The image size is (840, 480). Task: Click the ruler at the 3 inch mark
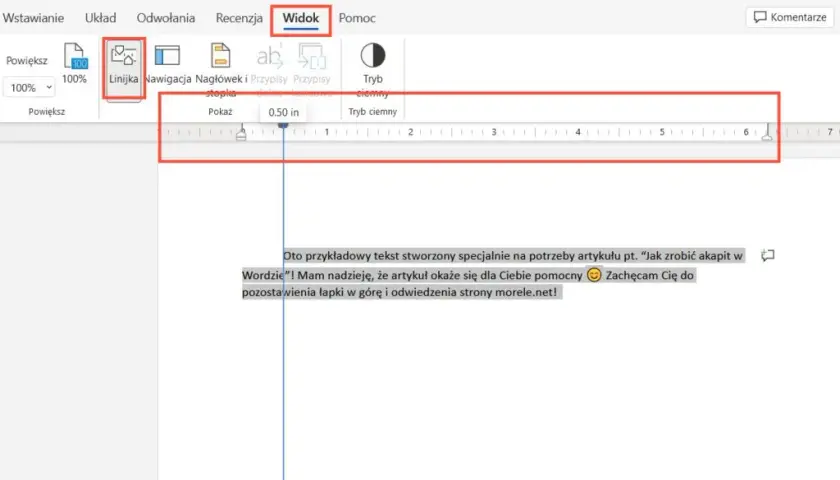[x=494, y=132]
